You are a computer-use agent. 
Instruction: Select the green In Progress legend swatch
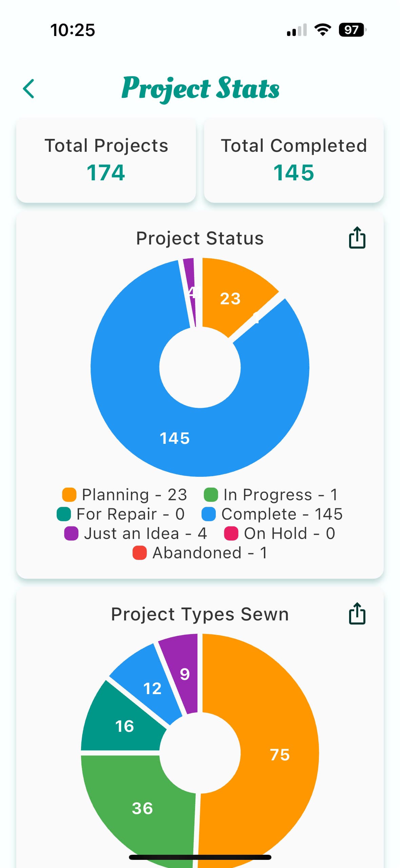click(211, 494)
